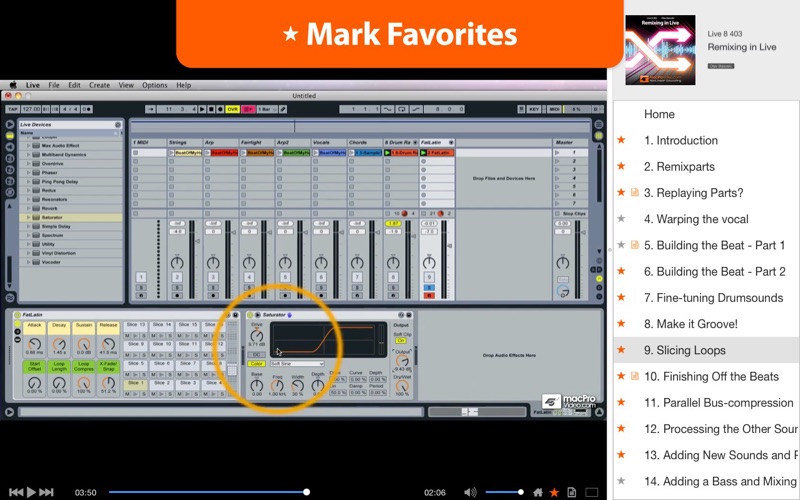
Task: Unfavorite 1. Introduction via its star
Action: click(x=621, y=140)
